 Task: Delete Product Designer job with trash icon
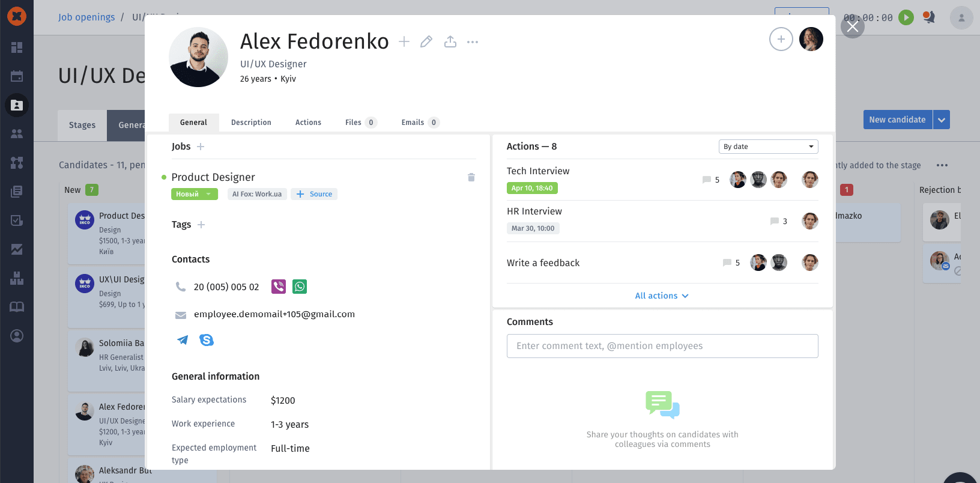click(471, 177)
